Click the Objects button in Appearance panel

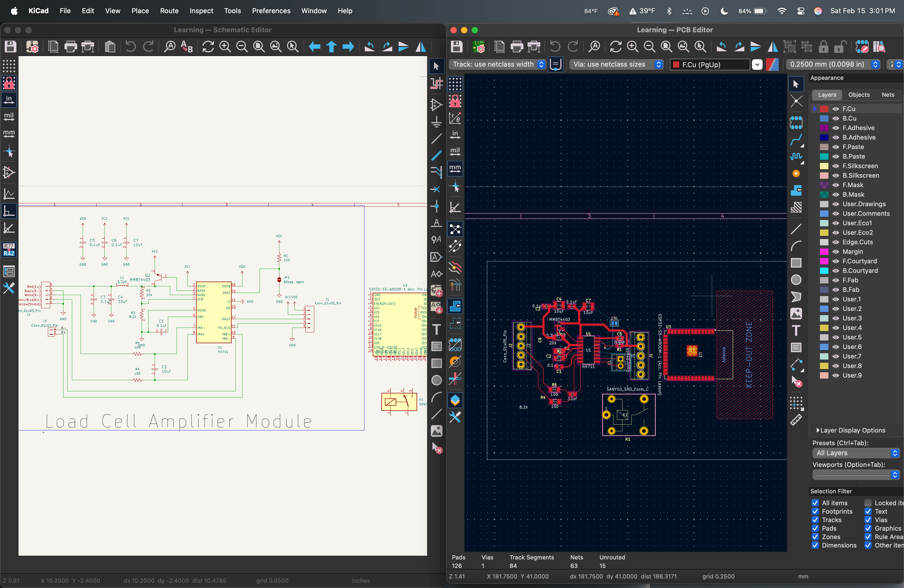pyautogui.click(x=859, y=95)
